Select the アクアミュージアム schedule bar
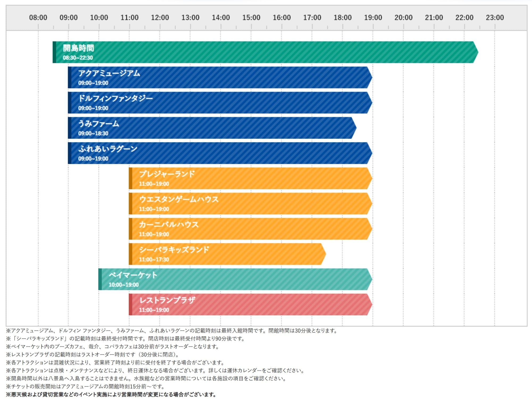This screenshot has width=532, height=399. click(x=220, y=77)
